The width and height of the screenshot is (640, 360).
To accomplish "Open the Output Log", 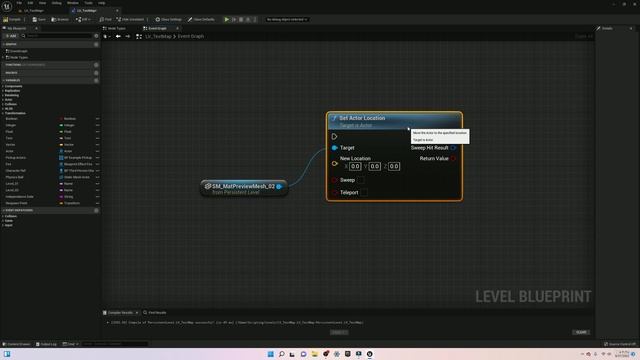I will point(46,344).
